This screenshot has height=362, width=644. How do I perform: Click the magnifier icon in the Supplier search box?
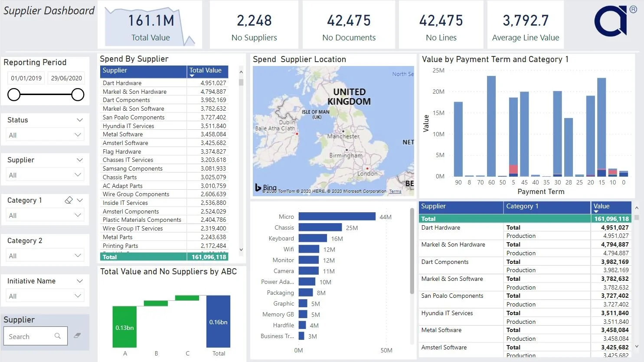58,336
